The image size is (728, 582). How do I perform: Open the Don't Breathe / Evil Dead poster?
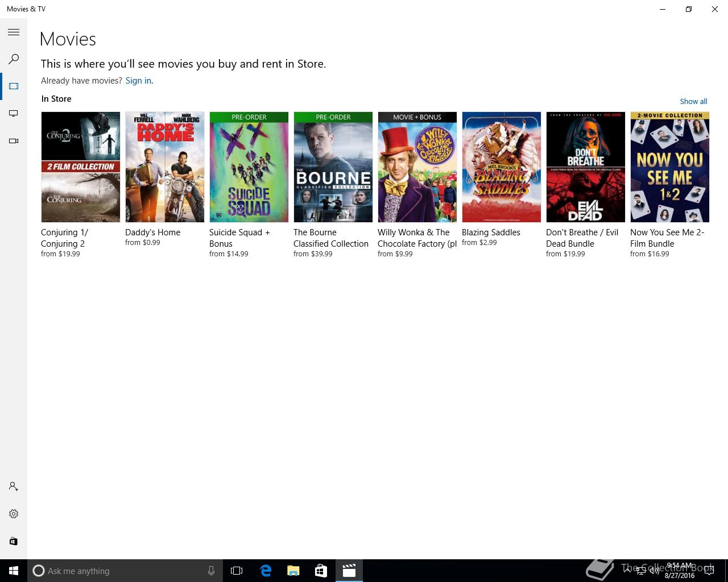[x=586, y=167]
